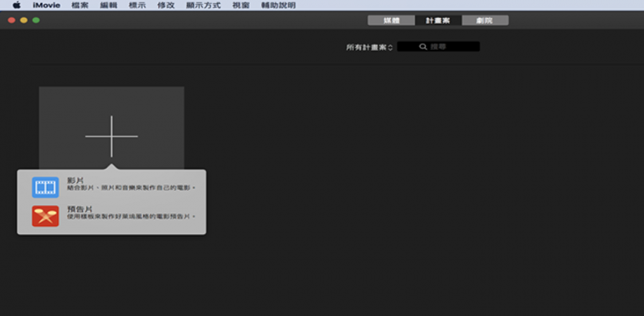Screen dimensions: 644x316
Task: Click the red spotlight 預告片 icon
Action: pos(45,216)
